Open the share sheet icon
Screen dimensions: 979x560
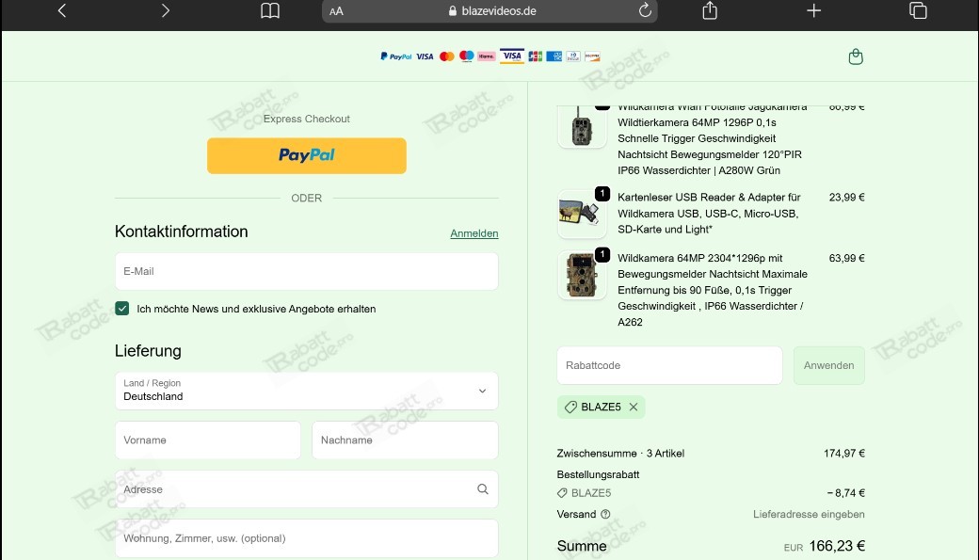click(710, 10)
